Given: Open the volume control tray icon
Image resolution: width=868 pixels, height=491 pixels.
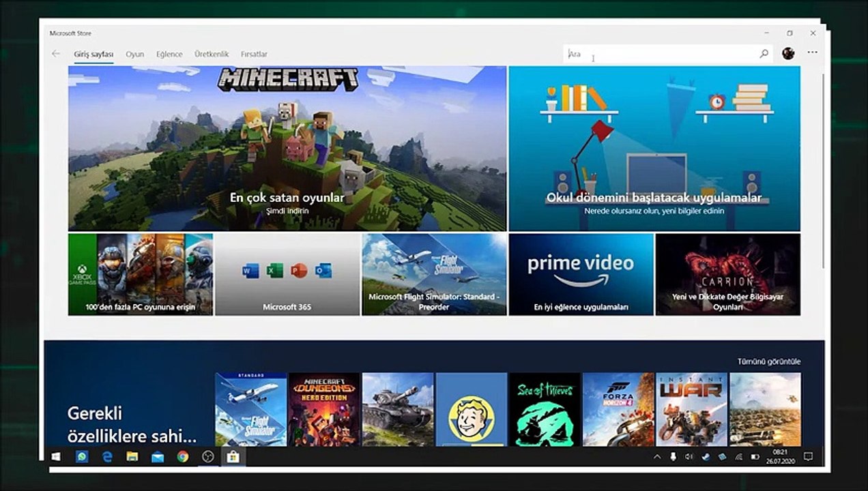Looking at the screenshot, I should 689,456.
